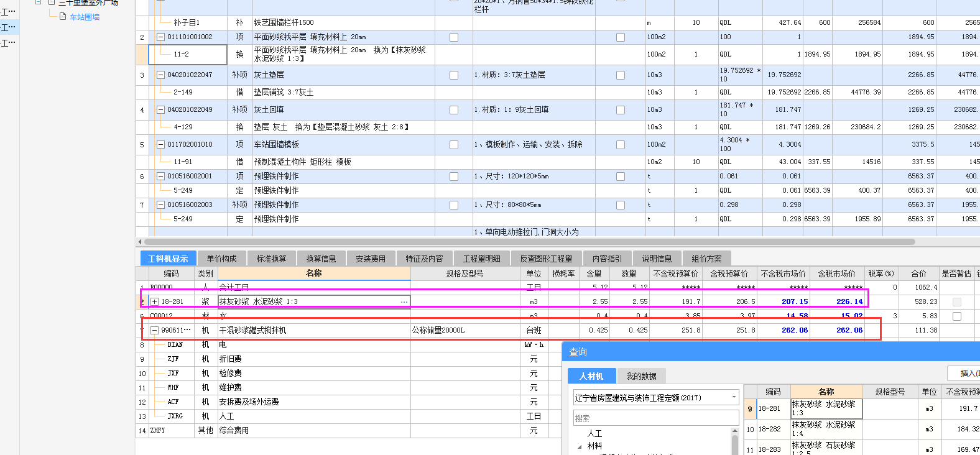The width and height of the screenshot is (980, 455).
Task: Show the 说明信息 tab
Action: (657, 259)
